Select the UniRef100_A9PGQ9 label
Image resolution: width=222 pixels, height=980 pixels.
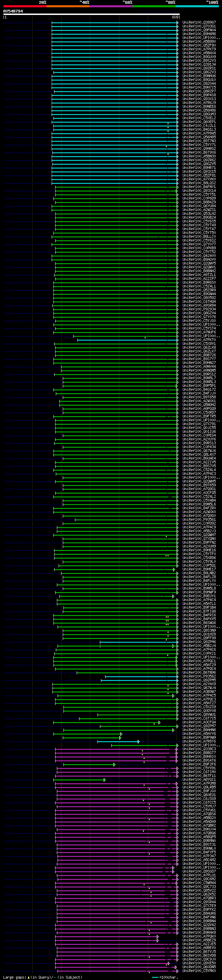point(199,408)
